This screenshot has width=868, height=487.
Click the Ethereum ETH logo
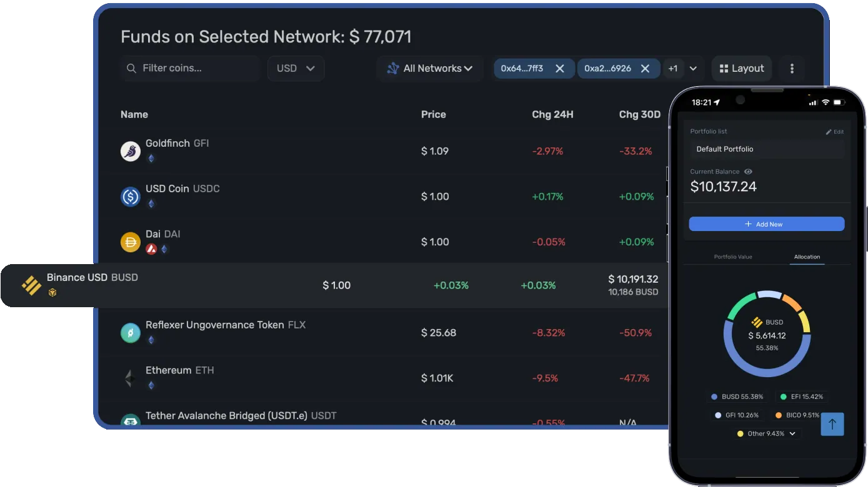click(x=130, y=377)
